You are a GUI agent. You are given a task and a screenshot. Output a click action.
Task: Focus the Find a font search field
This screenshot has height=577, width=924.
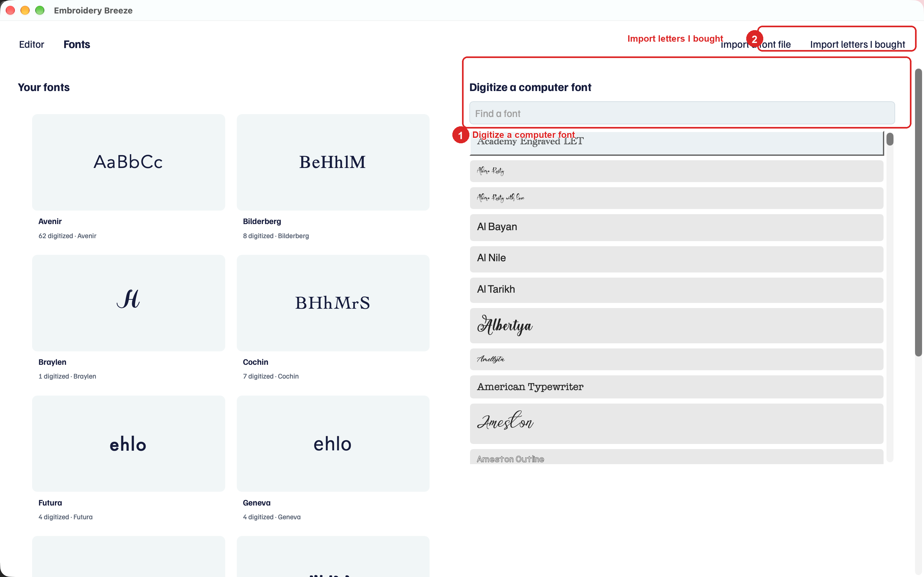coord(682,113)
